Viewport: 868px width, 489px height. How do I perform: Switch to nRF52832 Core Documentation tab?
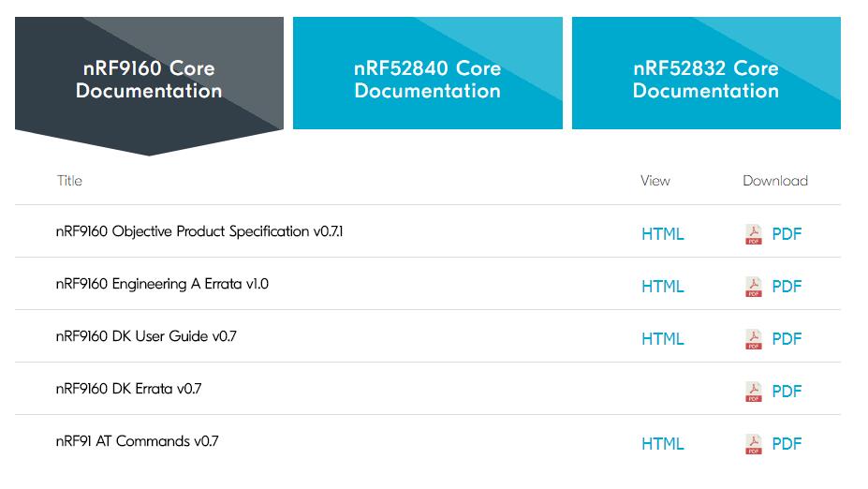pos(706,80)
